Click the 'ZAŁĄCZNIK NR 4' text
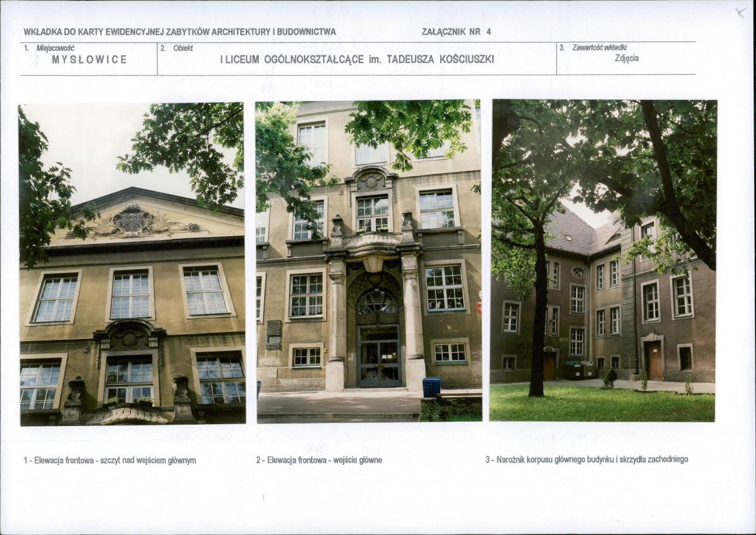The width and height of the screenshot is (756, 535). [x=456, y=32]
